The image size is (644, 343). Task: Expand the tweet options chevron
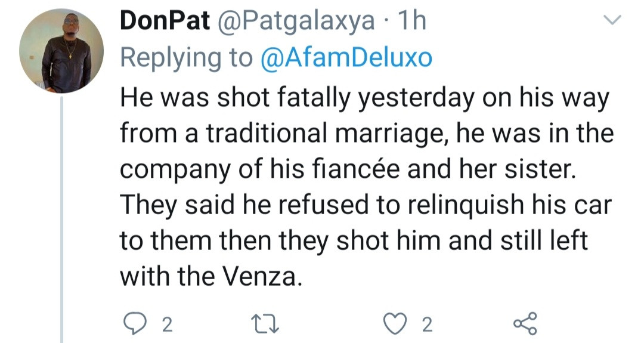click(x=612, y=21)
